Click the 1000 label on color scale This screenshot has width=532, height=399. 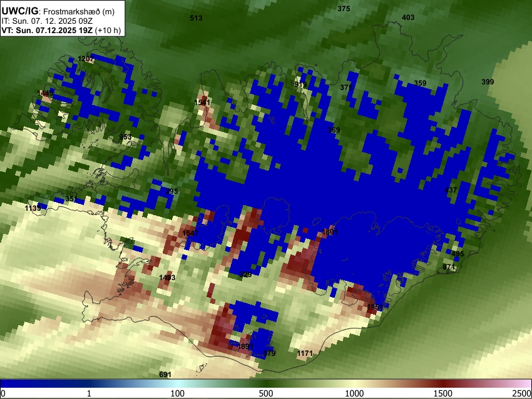(x=354, y=393)
